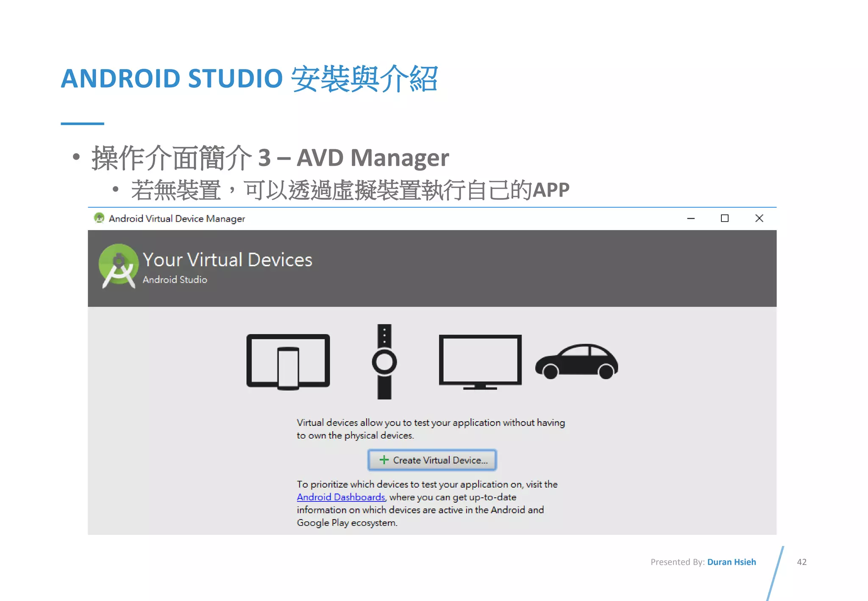Open the Android Dashboards link
The height and width of the screenshot is (601, 868).
341,497
